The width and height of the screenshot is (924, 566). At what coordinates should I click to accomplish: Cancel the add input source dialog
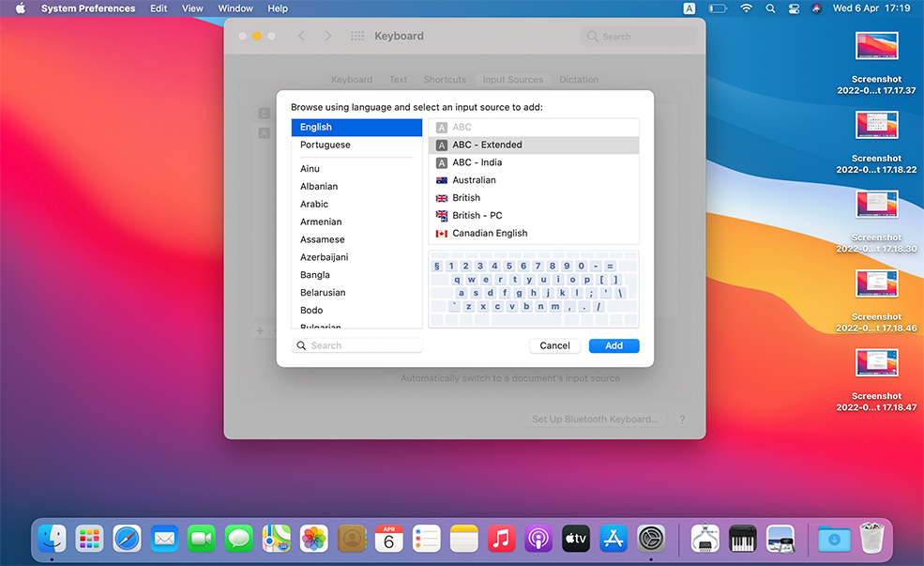point(554,345)
